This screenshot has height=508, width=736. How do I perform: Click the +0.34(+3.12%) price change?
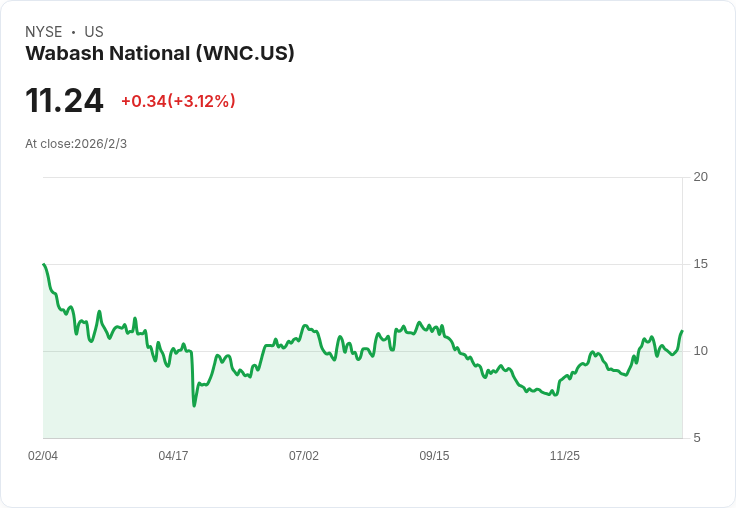178,101
